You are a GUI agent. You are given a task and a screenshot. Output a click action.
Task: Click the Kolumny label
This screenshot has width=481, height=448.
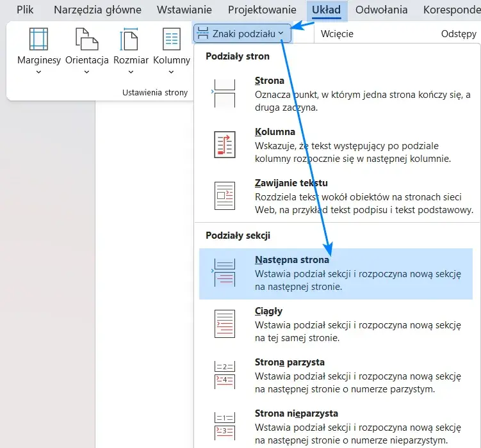pyautogui.click(x=172, y=60)
